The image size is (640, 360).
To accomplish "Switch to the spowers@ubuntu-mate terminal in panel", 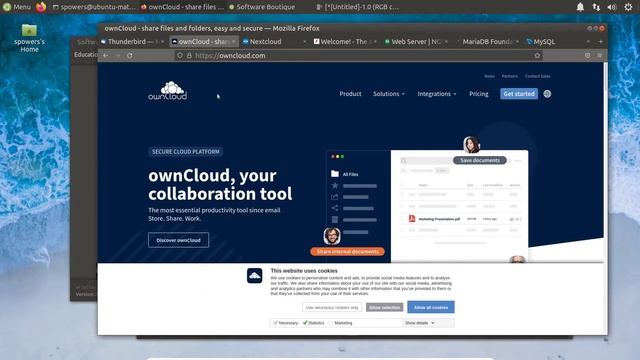I will pos(94,7).
